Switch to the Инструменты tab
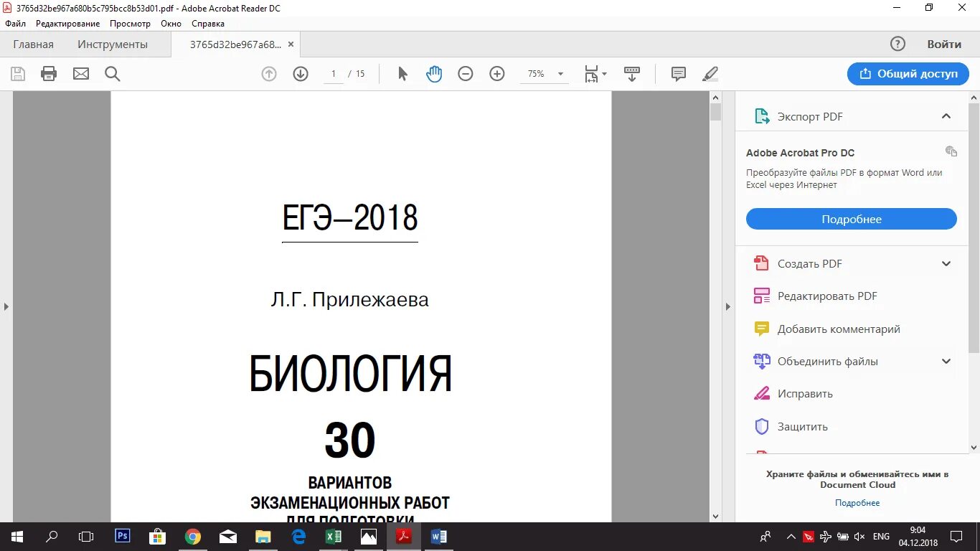Viewport: 980px width, 551px height. pyautogui.click(x=113, y=44)
